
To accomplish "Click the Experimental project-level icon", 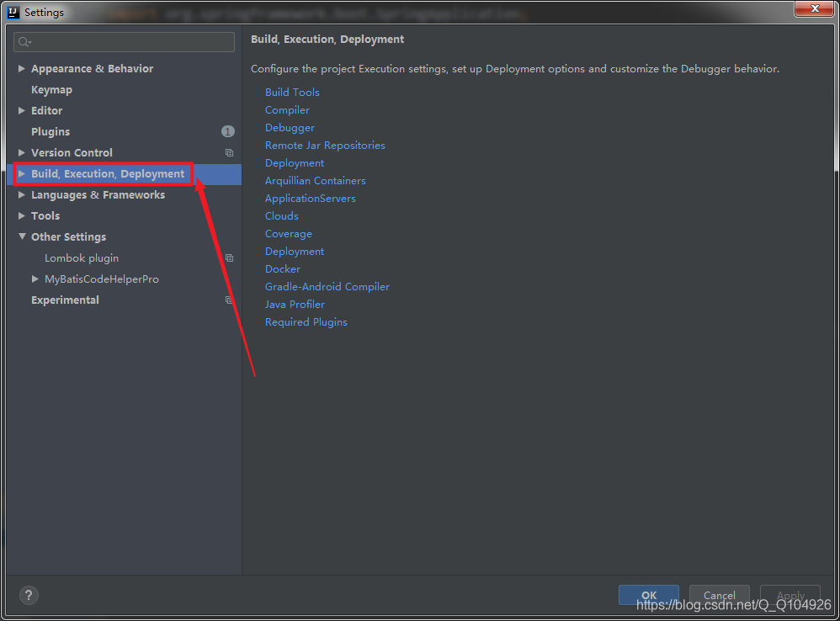I will tap(229, 300).
